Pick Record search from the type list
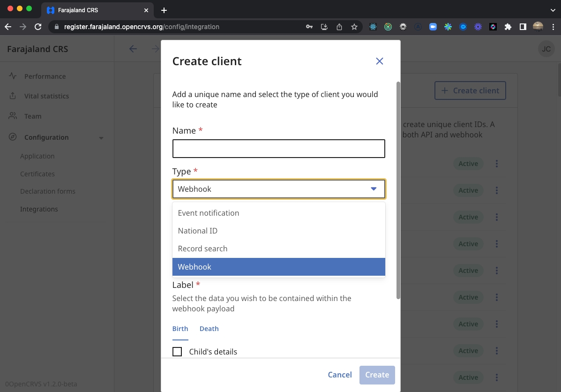Screen dimensions: 561x392 click(x=202, y=249)
